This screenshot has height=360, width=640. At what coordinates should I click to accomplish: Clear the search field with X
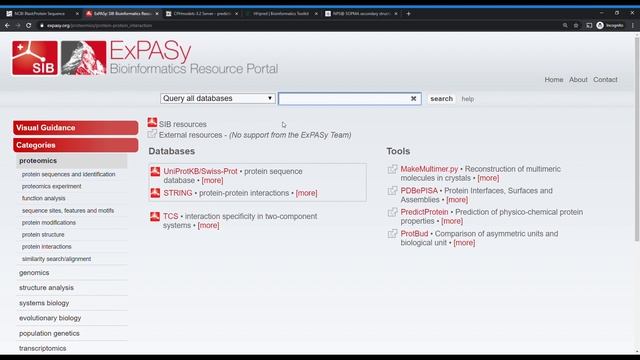click(x=413, y=98)
